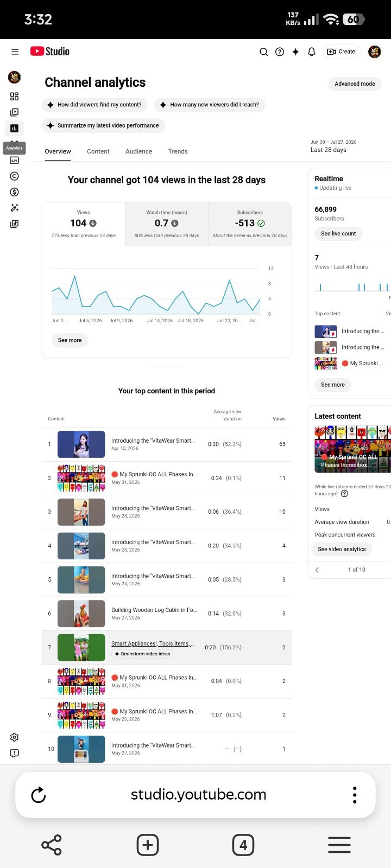Switch to the Content tab
The height and width of the screenshot is (868, 391).
point(98,151)
